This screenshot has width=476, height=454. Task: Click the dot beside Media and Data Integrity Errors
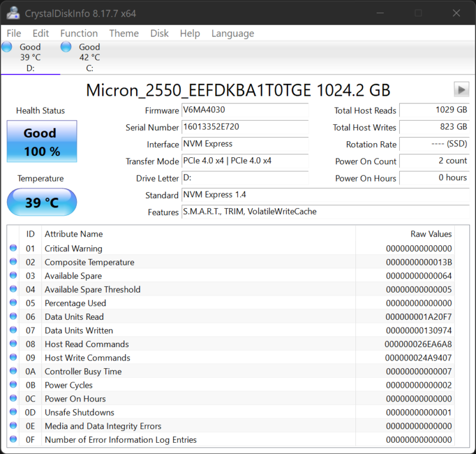coord(13,426)
